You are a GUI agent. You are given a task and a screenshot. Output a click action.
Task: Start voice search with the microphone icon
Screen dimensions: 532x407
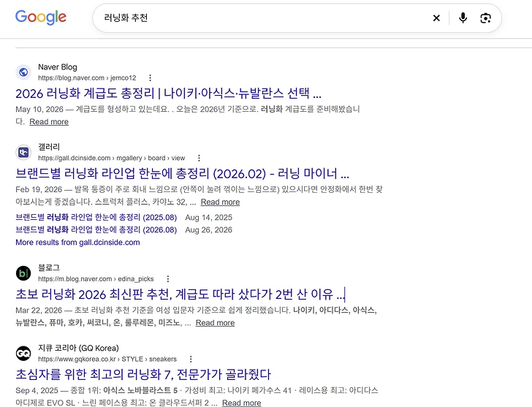coord(463,18)
